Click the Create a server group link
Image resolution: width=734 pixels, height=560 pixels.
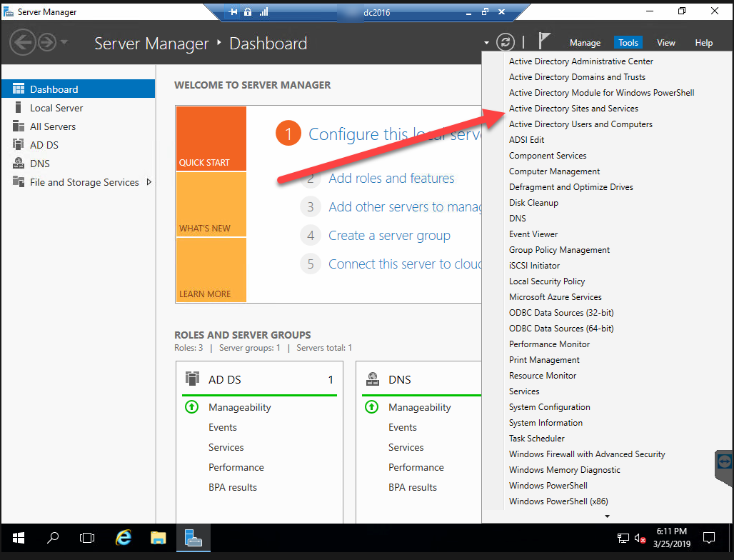coord(389,236)
